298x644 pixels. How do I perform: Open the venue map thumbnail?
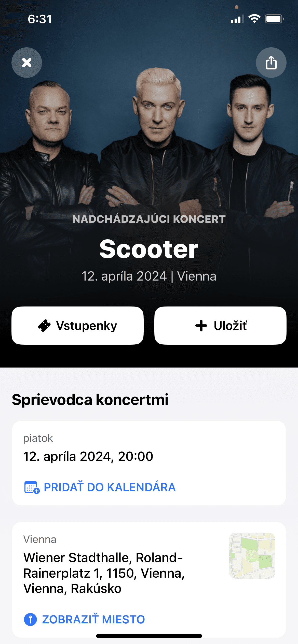252,556
